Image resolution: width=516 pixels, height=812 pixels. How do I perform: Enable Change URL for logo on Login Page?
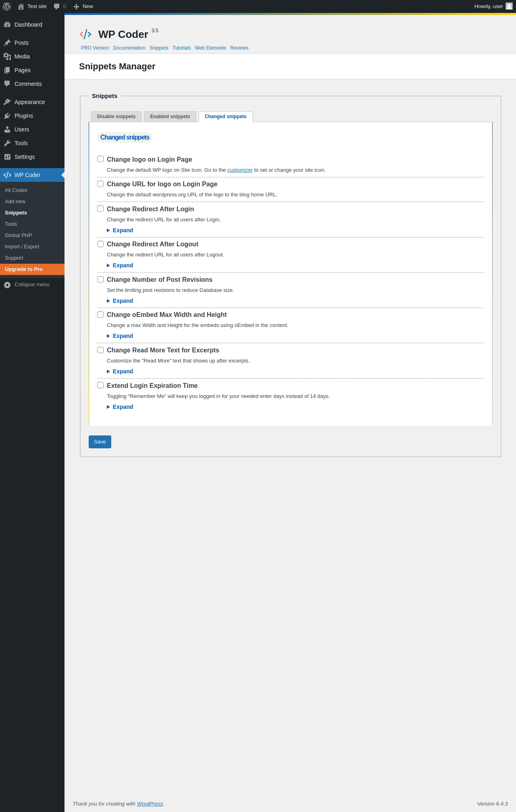coord(100,184)
